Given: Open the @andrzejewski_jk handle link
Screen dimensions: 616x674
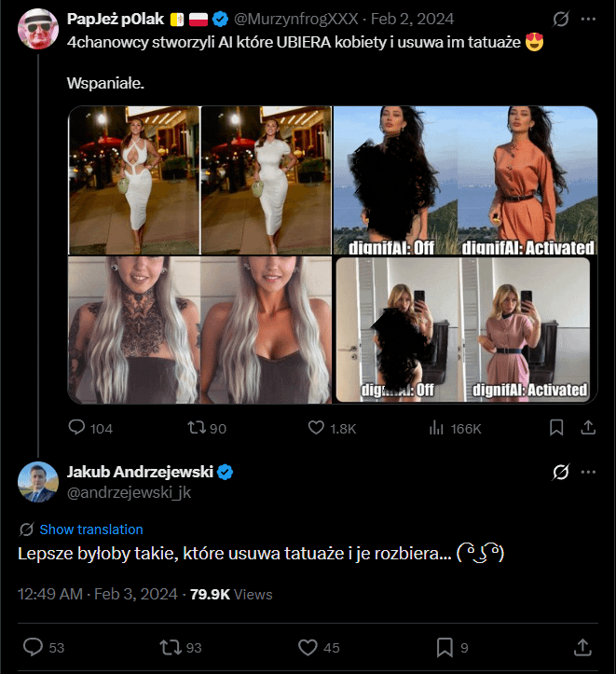Looking at the screenshot, I should 129,492.
